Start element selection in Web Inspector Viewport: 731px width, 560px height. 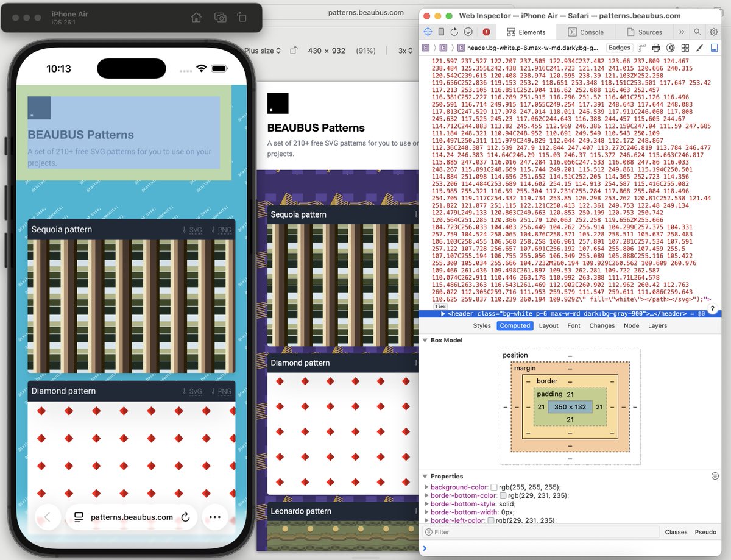(x=428, y=32)
